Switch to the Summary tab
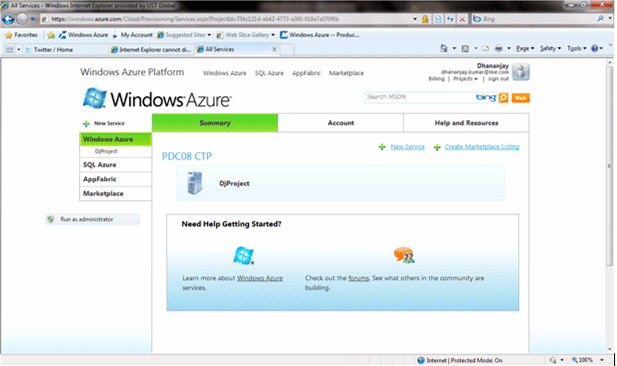617x366 pixels. tap(215, 123)
